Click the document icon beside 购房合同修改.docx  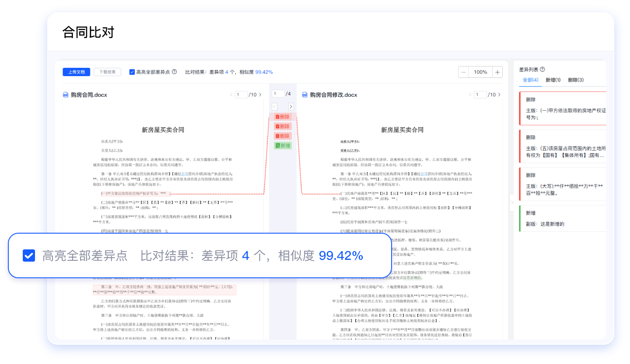[304, 94]
